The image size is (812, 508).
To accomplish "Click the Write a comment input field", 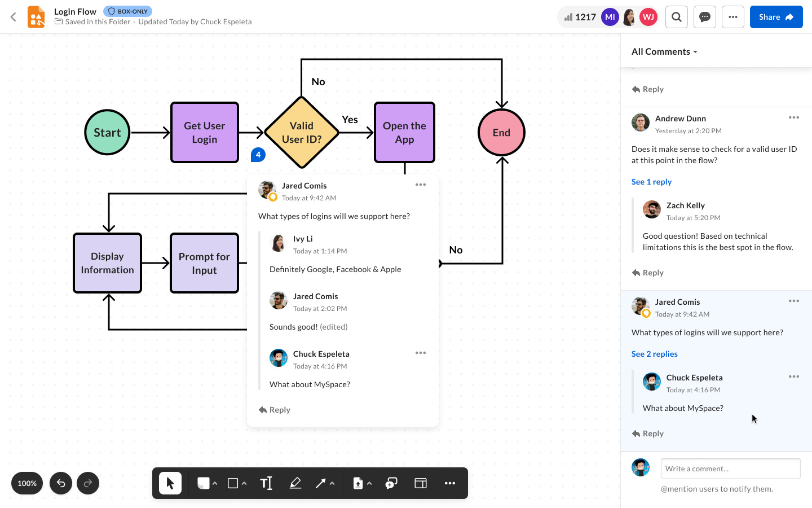I will point(730,468).
